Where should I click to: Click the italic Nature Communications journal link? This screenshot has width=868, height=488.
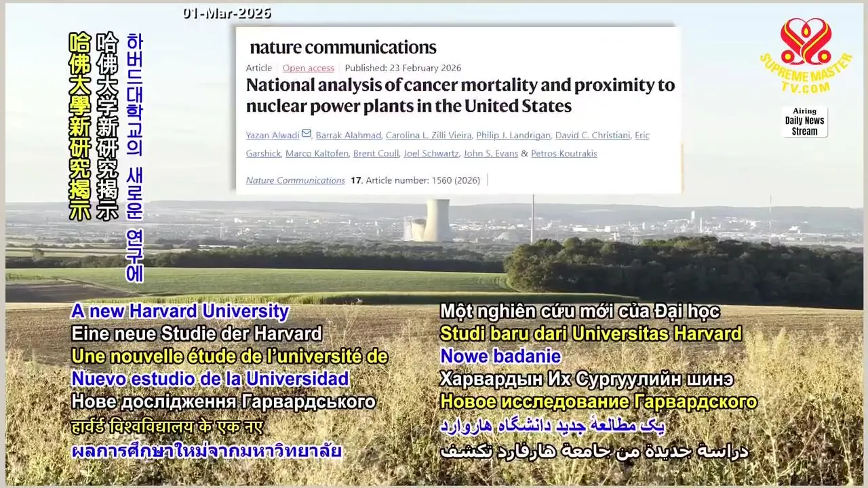click(x=295, y=180)
